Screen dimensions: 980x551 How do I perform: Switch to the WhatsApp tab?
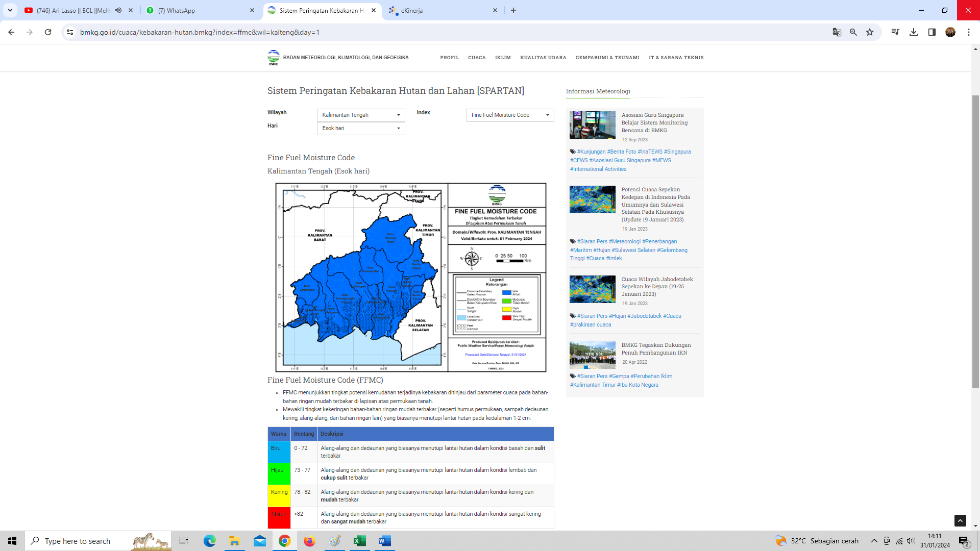[200, 10]
